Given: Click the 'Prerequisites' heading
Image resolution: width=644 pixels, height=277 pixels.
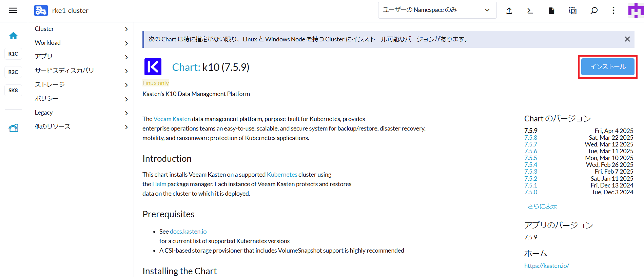Looking at the screenshot, I should pos(169,214).
